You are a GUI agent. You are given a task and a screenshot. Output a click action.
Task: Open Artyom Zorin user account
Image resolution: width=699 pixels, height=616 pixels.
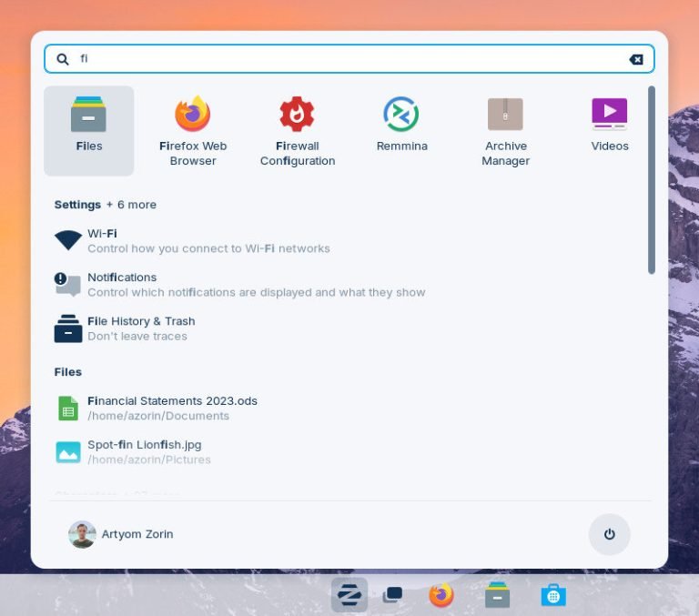point(121,534)
